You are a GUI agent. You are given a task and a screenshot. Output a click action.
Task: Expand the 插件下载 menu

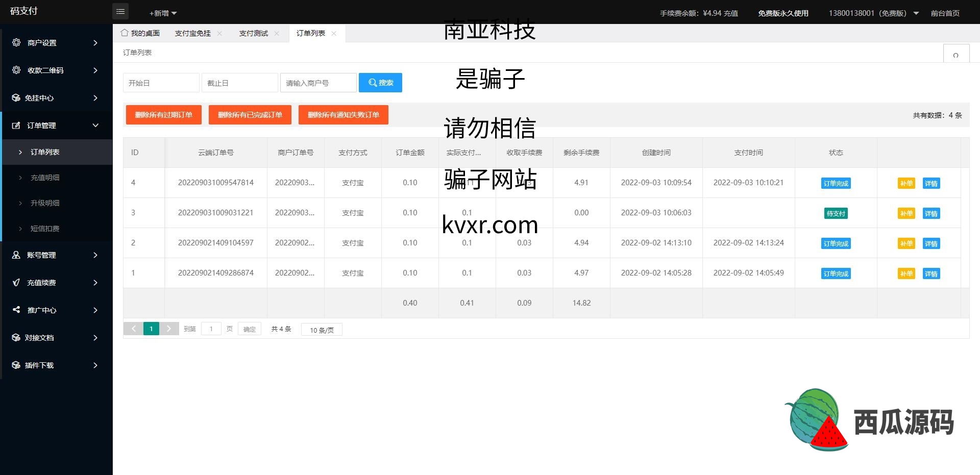pos(95,365)
